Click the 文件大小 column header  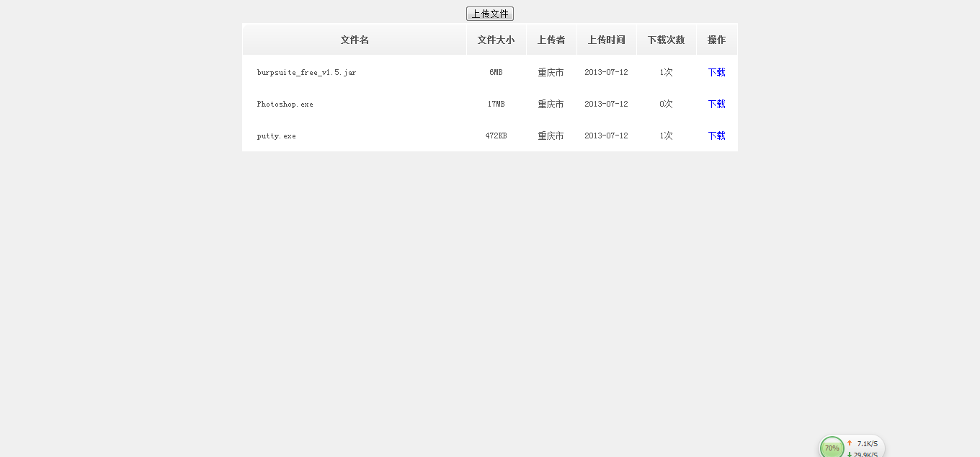(496, 40)
